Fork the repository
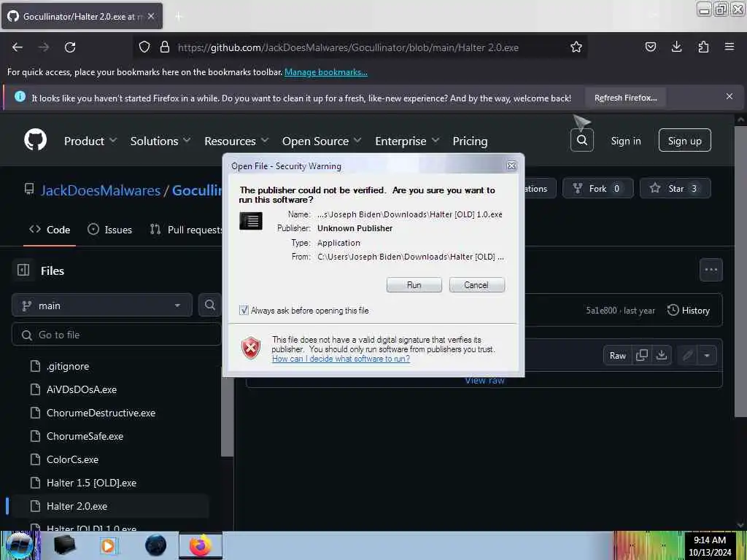Image resolution: width=747 pixels, height=560 pixels. [598, 189]
